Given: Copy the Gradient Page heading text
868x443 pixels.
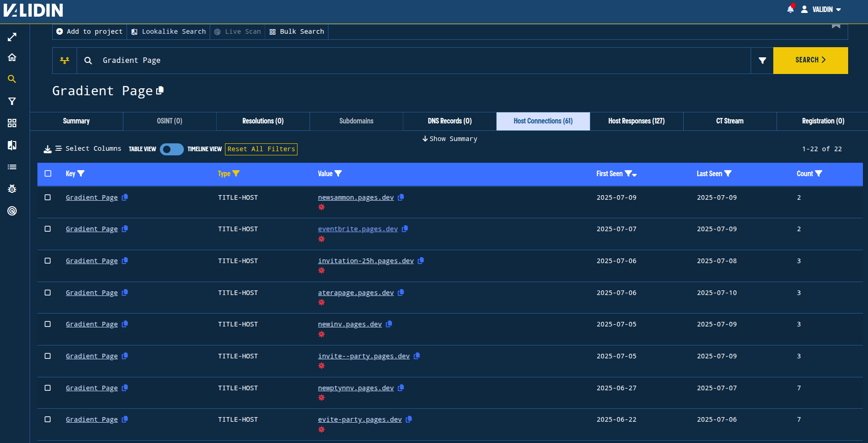Looking at the screenshot, I should [x=160, y=91].
